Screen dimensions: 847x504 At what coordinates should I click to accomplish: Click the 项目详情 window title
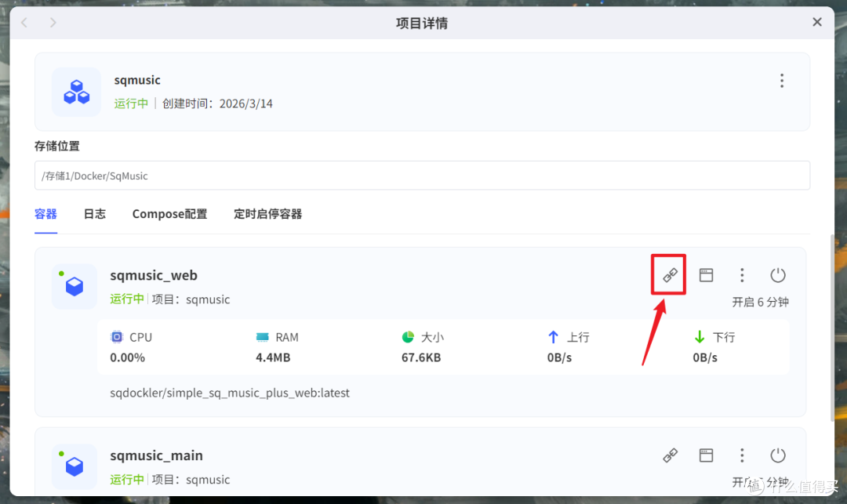[422, 24]
